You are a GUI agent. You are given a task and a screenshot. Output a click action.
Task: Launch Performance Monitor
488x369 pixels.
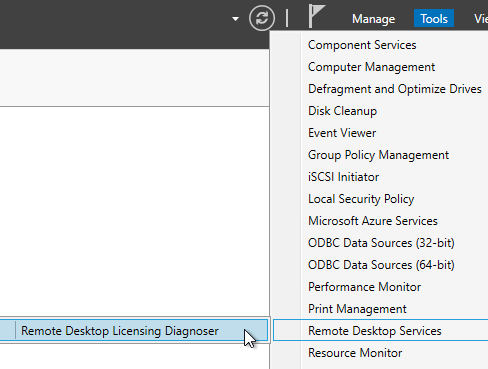[364, 287]
